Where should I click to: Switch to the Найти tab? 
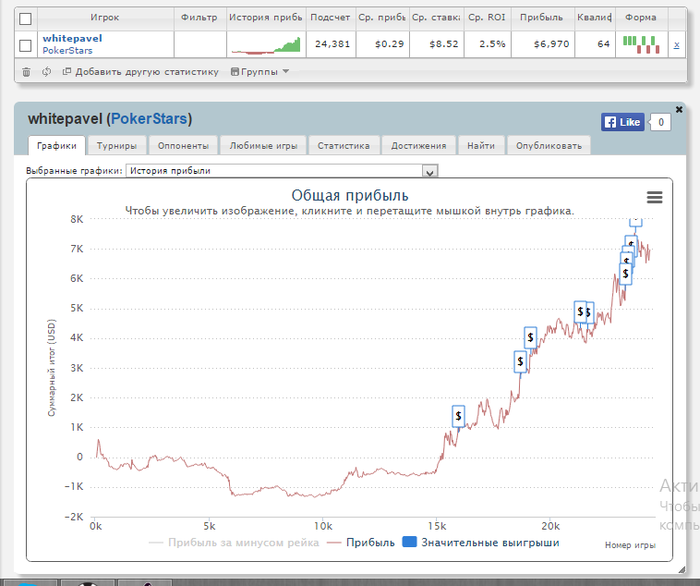(x=481, y=145)
